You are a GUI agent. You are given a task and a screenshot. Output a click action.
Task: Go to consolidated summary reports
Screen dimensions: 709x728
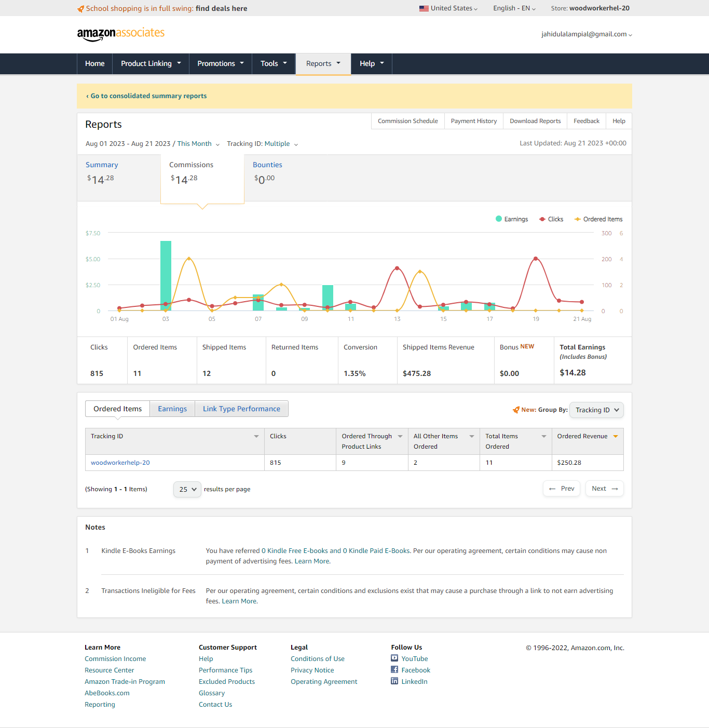point(146,96)
